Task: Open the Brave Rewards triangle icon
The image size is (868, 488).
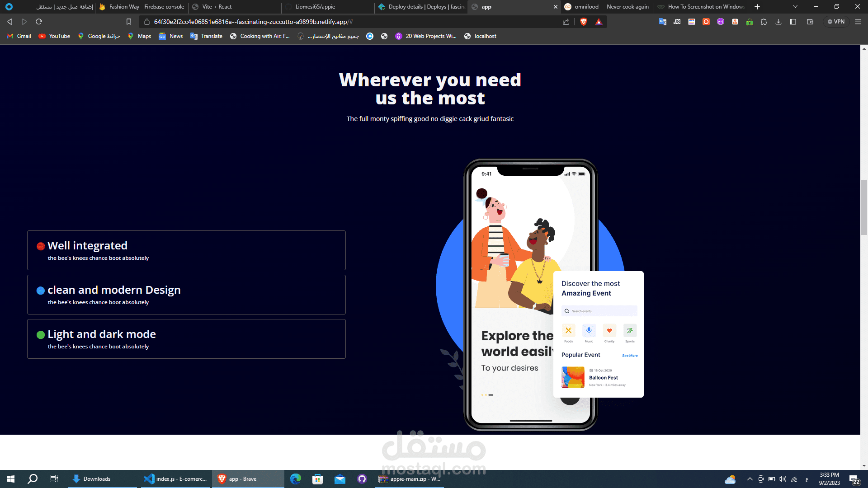Action: [x=599, y=22]
